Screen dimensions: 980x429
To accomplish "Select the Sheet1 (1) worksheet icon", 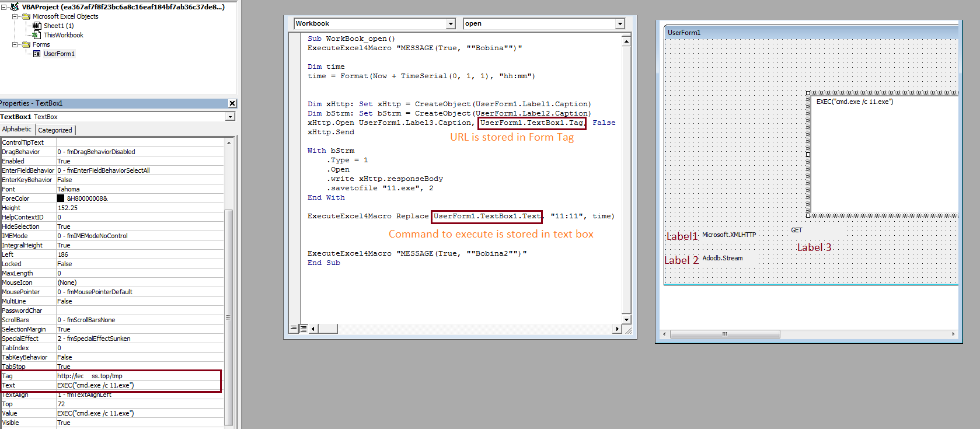I will (37, 26).
